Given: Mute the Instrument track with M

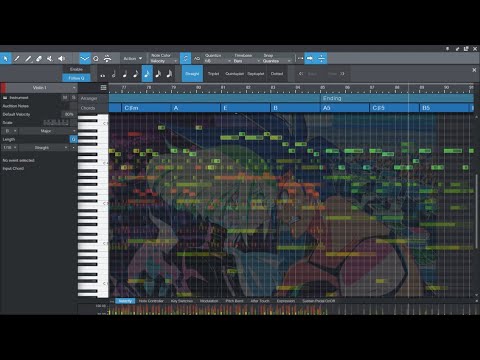Looking at the screenshot, I should point(65,97).
